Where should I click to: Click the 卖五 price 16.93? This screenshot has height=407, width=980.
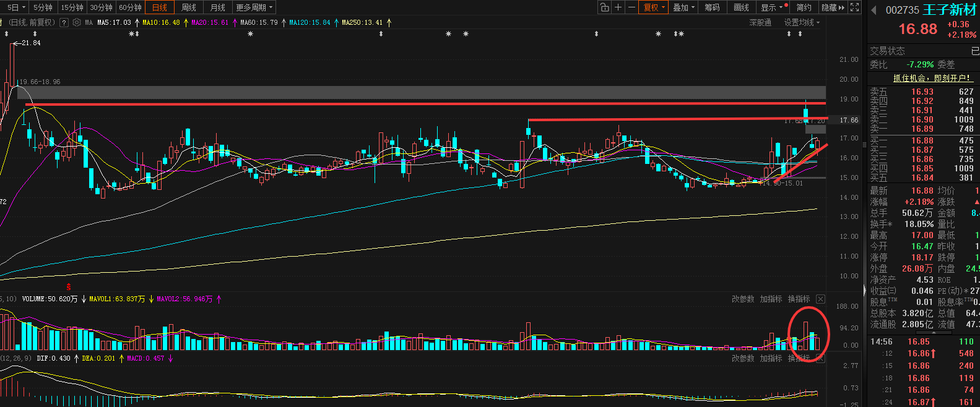[x=922, y=92]
